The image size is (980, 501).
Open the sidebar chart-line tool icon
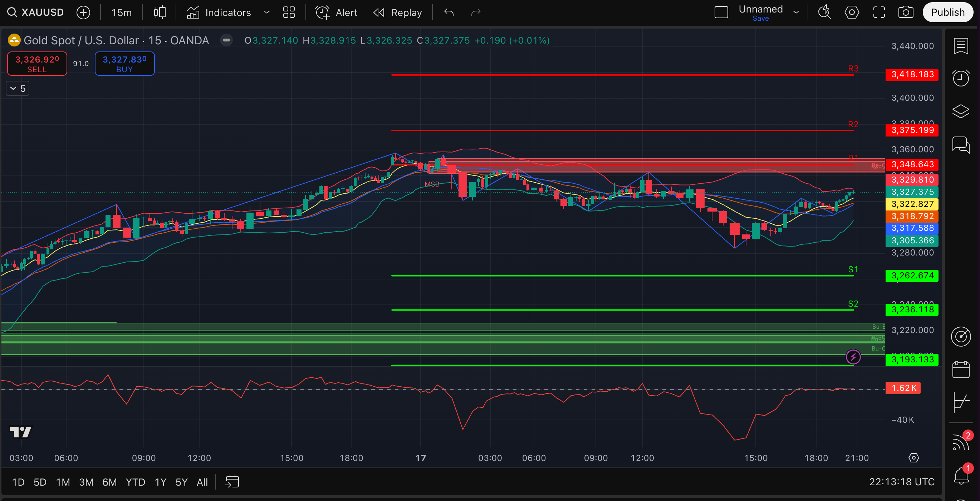click(961, 402)
